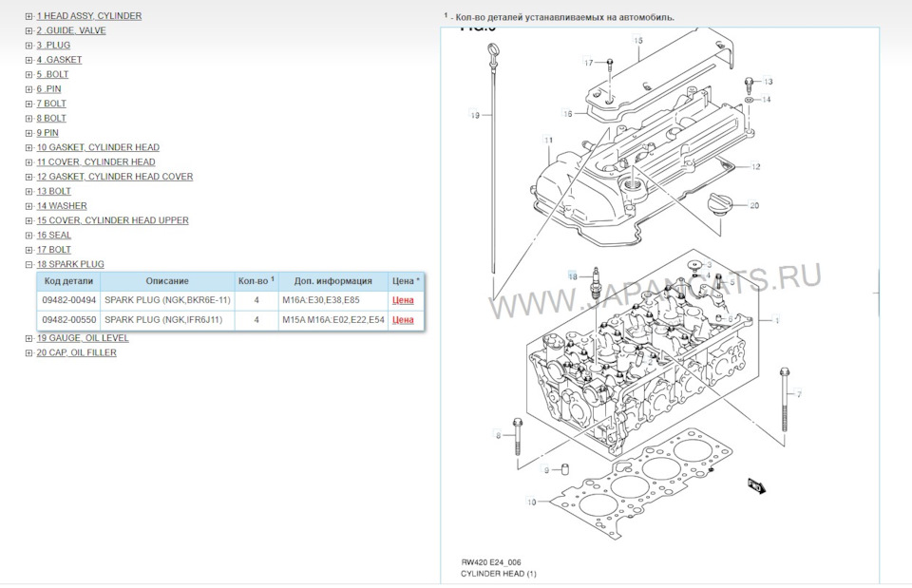Click callout 20 oil filler cap in diagram
The image size is (912, 588).
pos(754,205)
